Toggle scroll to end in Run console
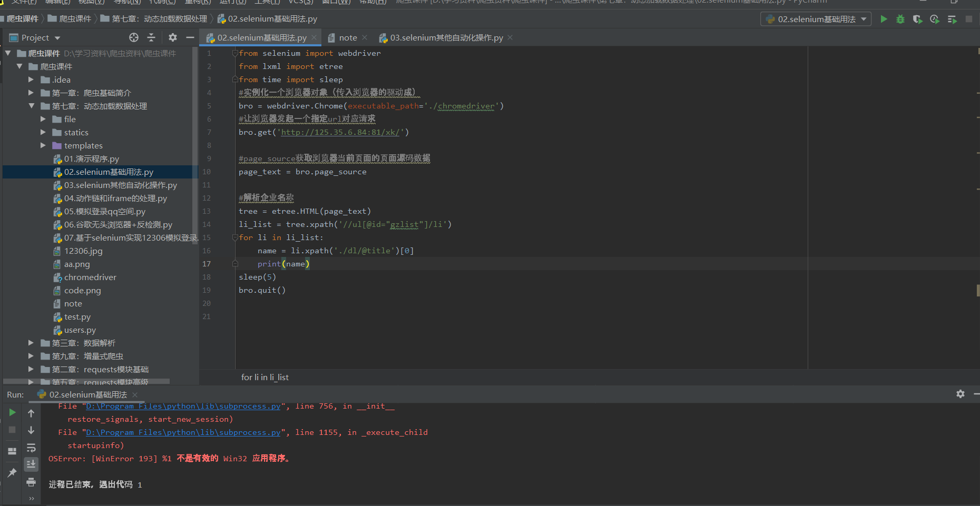Viewport: 980px width, 506px height. point(31,464)
